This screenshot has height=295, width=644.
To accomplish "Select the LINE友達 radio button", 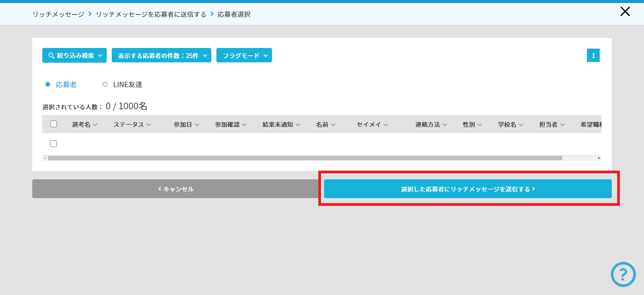I will tap(105, 84).
